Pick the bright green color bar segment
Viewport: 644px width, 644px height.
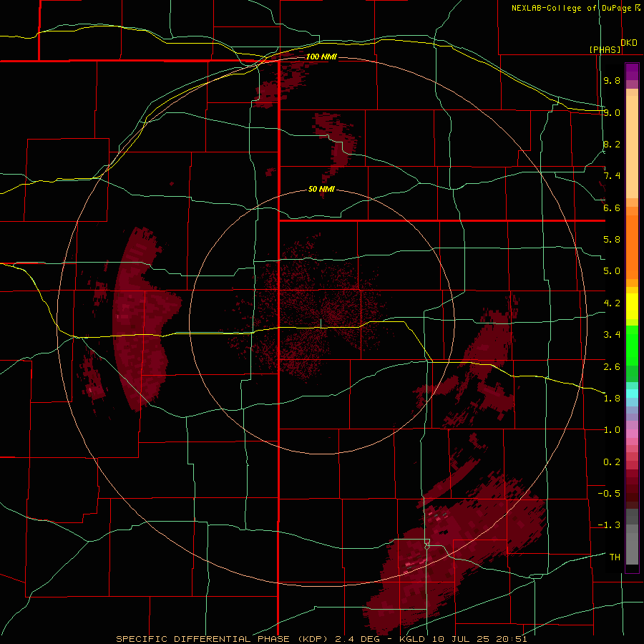pos(632,346)
